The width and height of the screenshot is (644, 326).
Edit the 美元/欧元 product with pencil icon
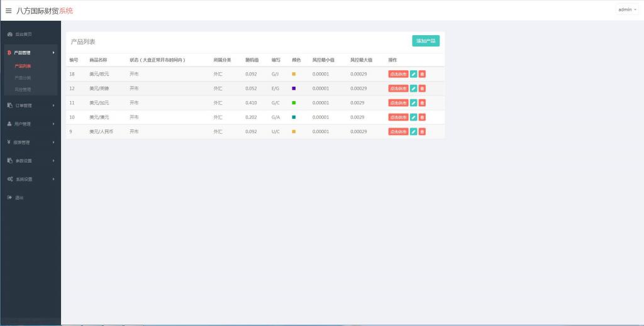[x=413, y=74]
